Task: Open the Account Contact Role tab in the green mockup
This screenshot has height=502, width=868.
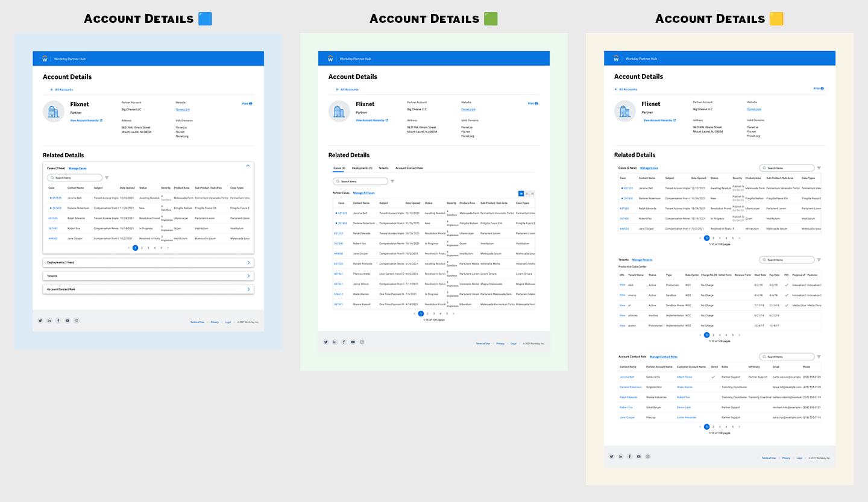Action: (x=409, y=168)
